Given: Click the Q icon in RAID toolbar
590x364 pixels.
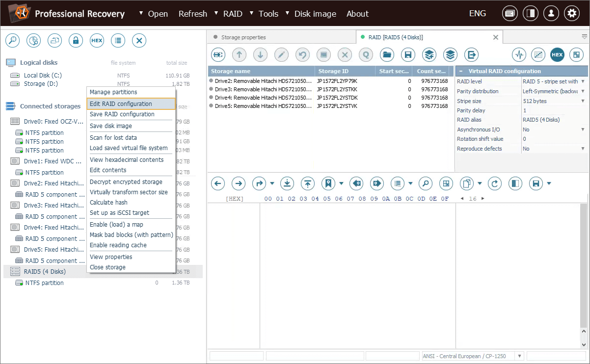Looking at the screenshot, I should point(366,54).
